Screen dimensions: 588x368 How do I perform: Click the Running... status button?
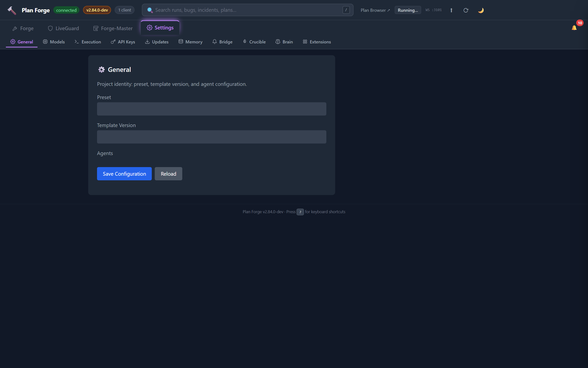point(408,10)
